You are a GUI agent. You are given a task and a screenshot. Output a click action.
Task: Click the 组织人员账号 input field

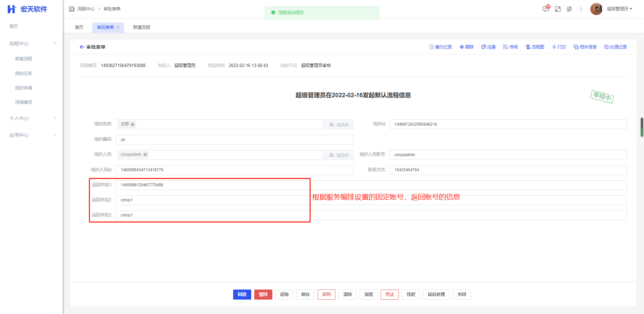coord(508,155)
